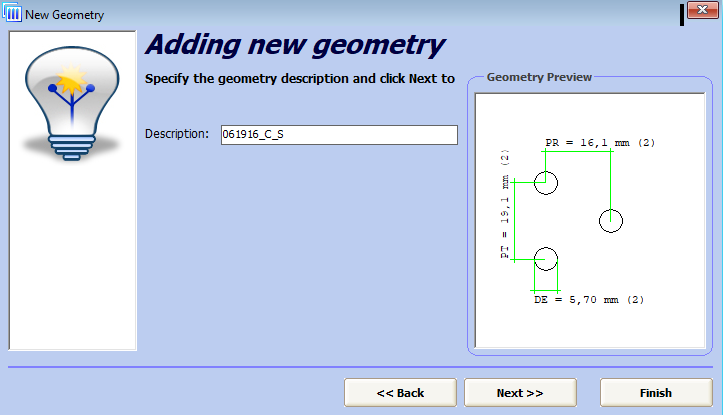Click into the Description text field
Screen dimensions: 723x415
338,135
